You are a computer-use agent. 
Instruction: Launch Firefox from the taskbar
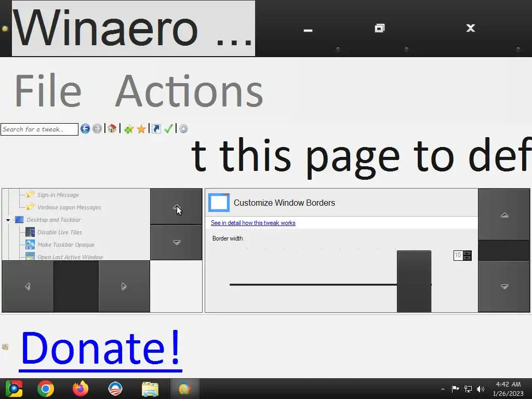pyautogui.click(x=81, y=389)
